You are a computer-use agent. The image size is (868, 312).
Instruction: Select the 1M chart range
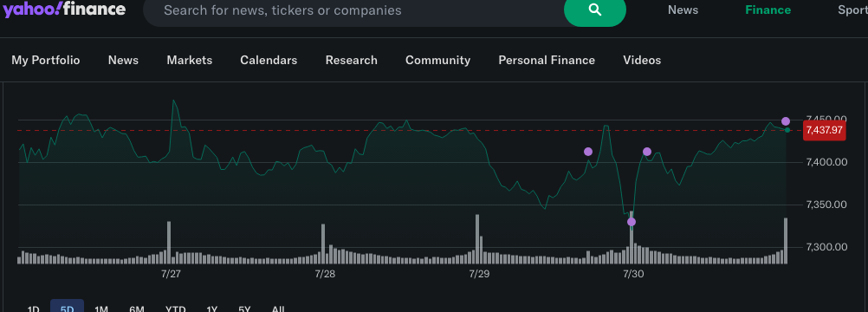[x=101, y=308]
